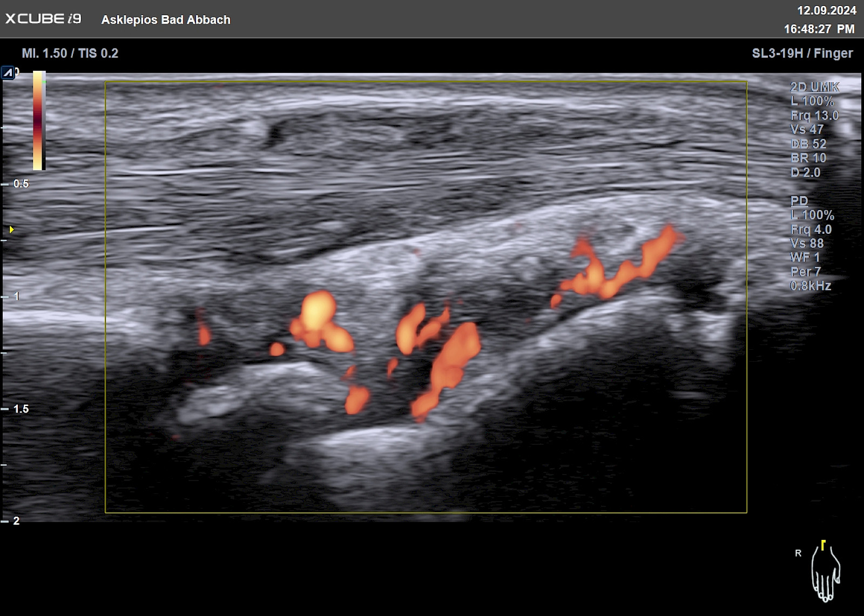Select the Frq 13.0 parameter
Viewport: 864px width, 616px height.
click(x=814, y=116)
